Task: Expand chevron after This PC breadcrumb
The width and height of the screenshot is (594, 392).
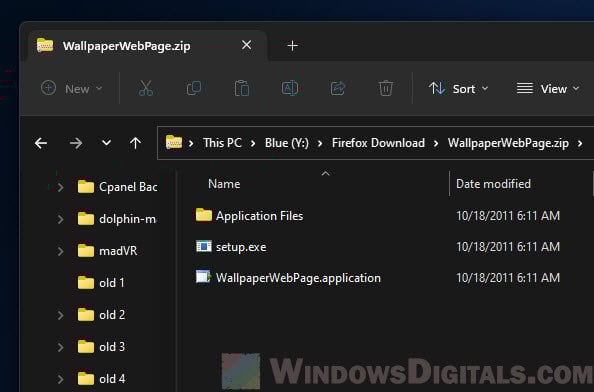Action: point(253,144)
